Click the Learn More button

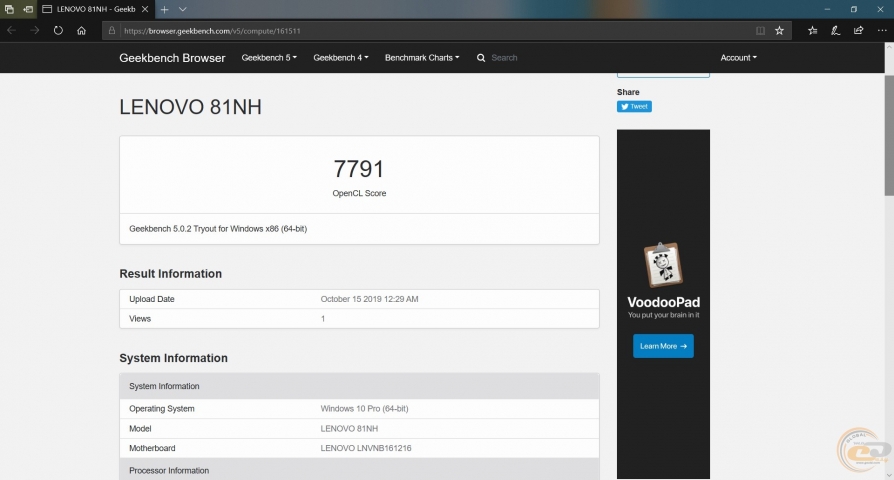tap(663, 346)
